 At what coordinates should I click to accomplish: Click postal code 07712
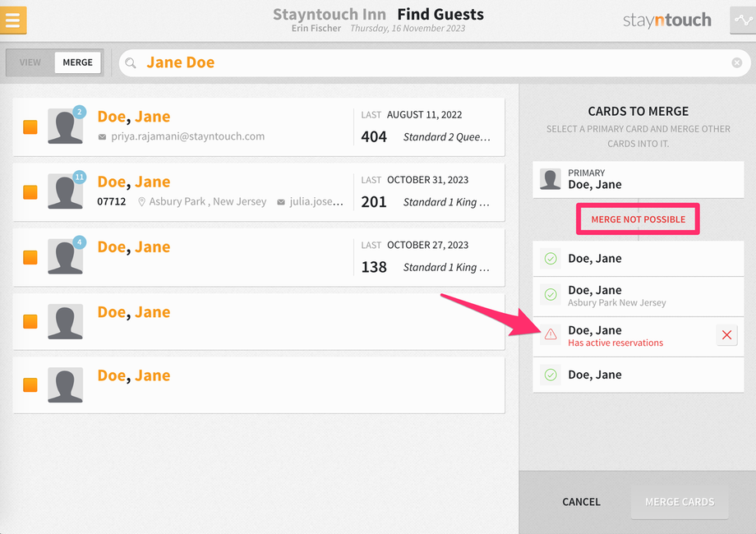click(112, 201)
